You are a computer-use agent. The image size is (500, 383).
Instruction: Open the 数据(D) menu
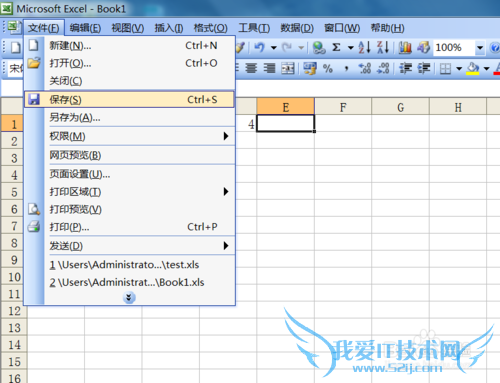[297, 28]
